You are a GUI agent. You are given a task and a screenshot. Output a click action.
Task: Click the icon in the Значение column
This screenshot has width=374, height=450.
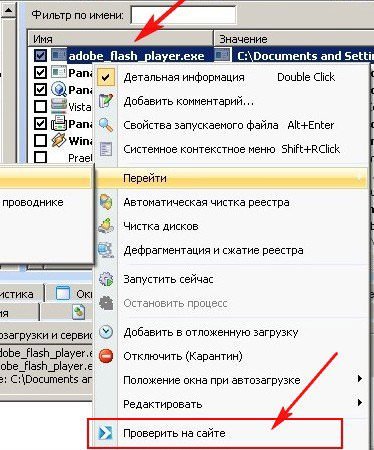[x=222, y=55]
